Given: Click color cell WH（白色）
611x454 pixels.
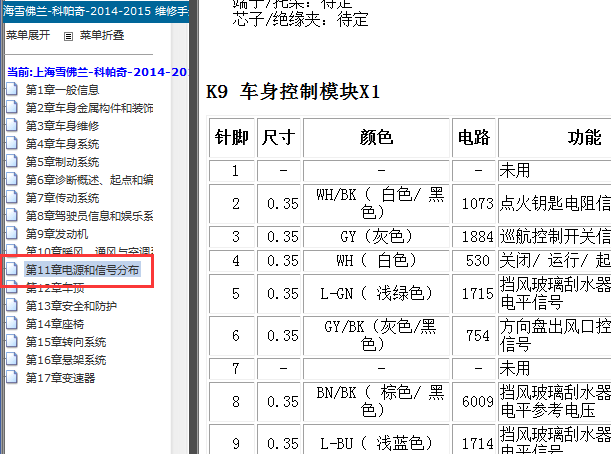Looking at the screenshot, I should [x=376, y=260].
